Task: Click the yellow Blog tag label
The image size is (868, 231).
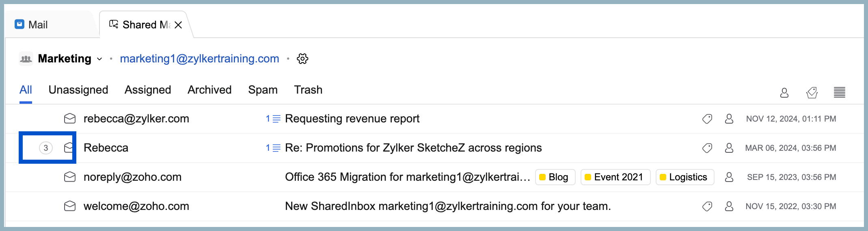Action: tap(555, 177)
